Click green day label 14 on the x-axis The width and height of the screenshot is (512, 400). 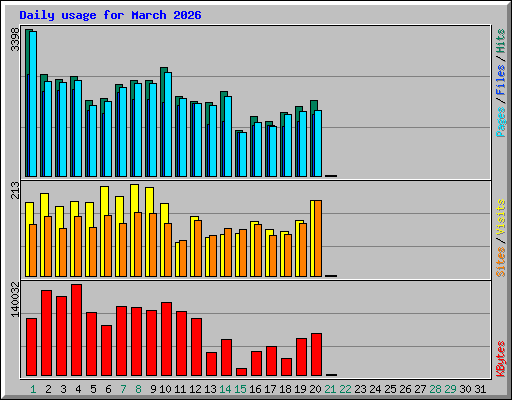point(225,389)
